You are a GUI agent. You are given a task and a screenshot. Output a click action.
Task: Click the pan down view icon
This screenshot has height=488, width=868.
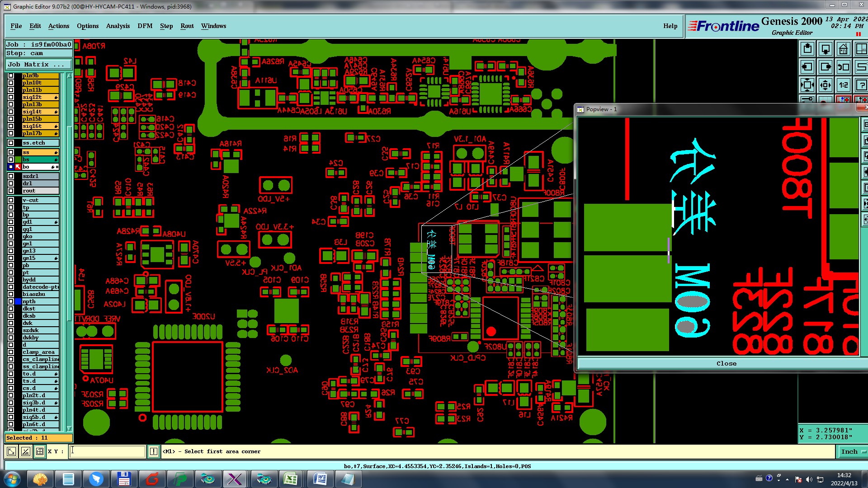click(826, 49)
